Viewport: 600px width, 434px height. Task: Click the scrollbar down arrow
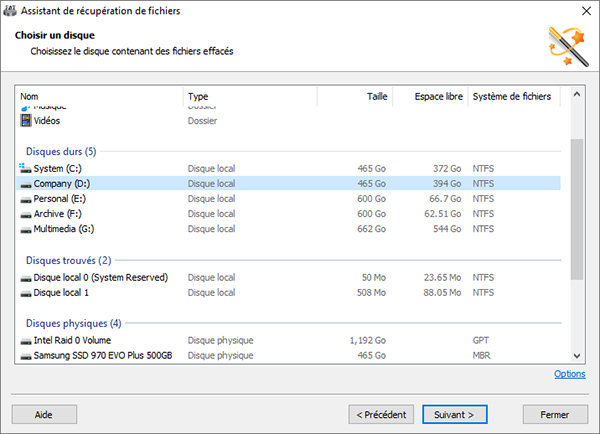click(577, 356)
